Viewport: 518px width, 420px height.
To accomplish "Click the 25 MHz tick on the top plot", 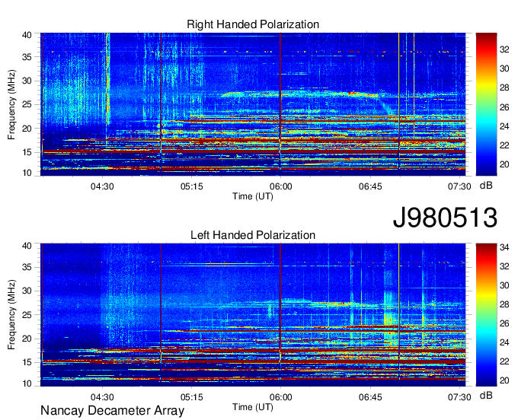I will pyautogui.click(x=27, y=104).
